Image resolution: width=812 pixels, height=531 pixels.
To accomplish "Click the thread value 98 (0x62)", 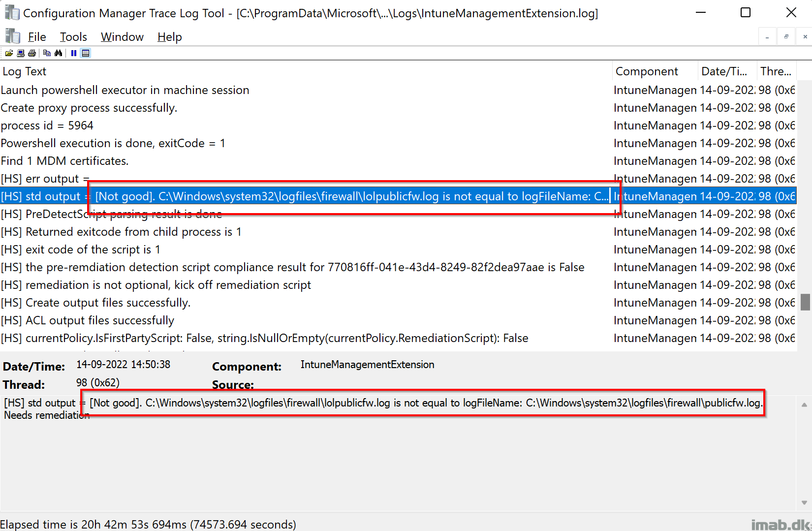I will click(x=97, y=382).
